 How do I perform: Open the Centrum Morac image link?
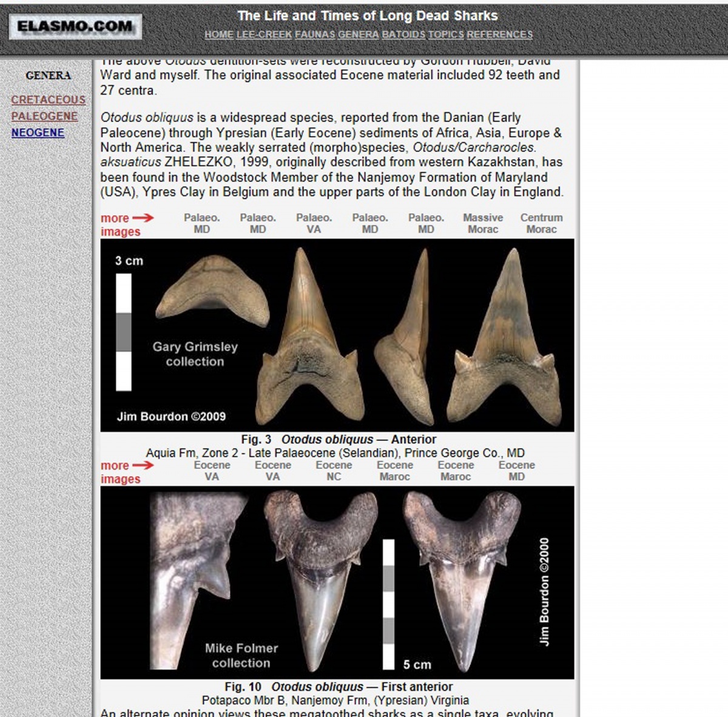pos(541,223)
